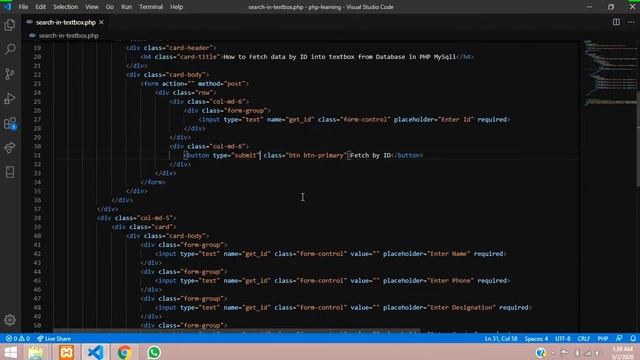Change file encoding UTF-8
The height and width of the screenshot is (360, 640).
point(562,338)
